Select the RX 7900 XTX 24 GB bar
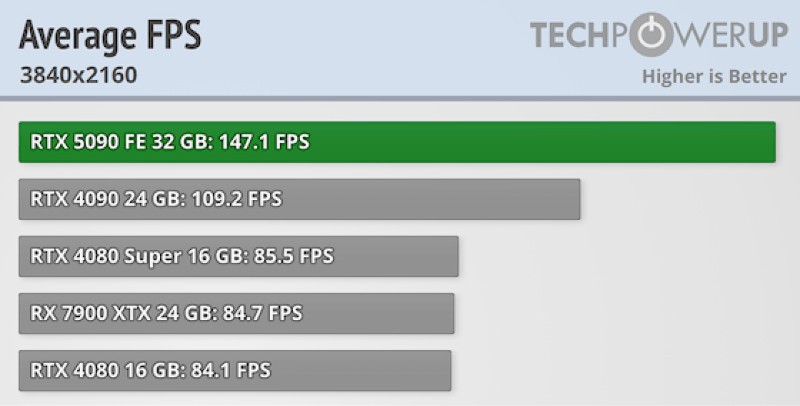The image size is (800, 406). click(236, 313)
